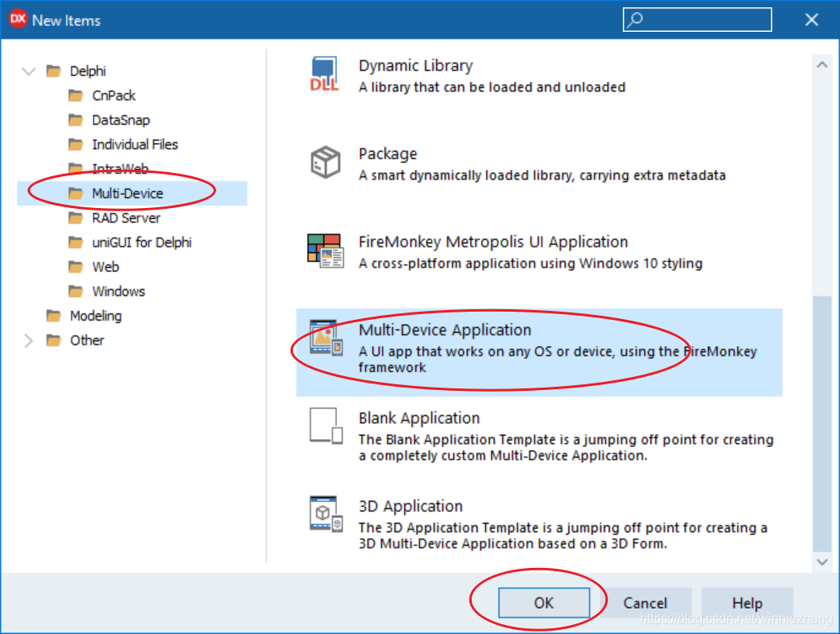Viewport: 840px width, 634px height.
Task: Select the 3D Application icon
Action: [326, 514]
